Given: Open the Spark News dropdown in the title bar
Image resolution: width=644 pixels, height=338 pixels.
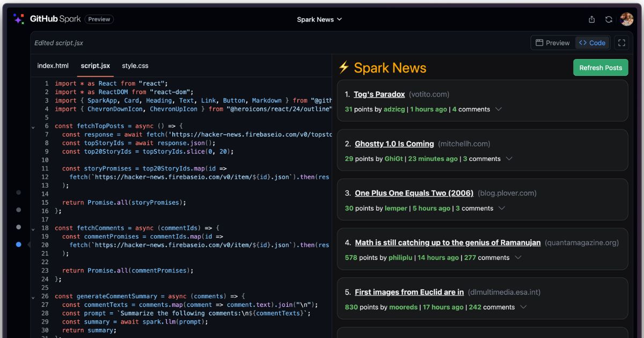Looking at the screenshot, I should coord(319,19).
